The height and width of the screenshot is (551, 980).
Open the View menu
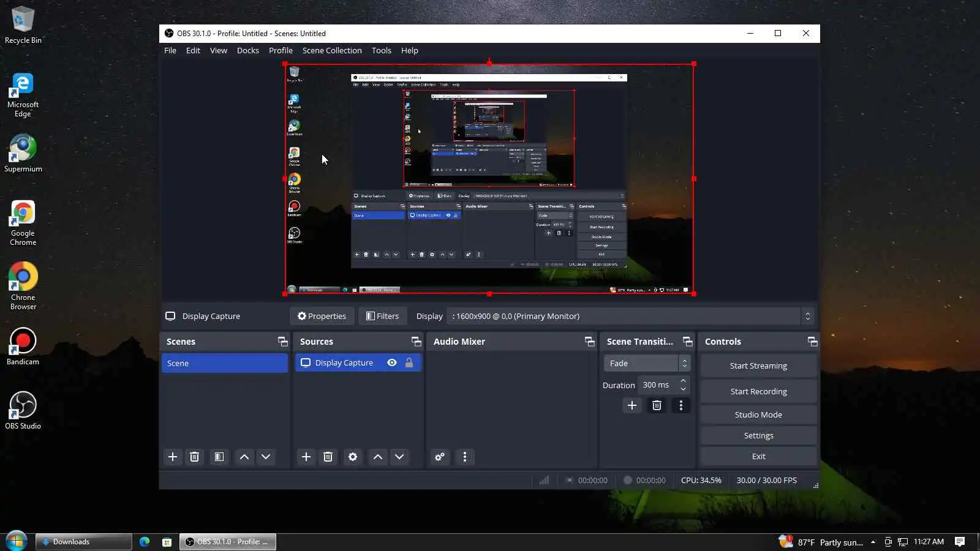click(219, 50)
